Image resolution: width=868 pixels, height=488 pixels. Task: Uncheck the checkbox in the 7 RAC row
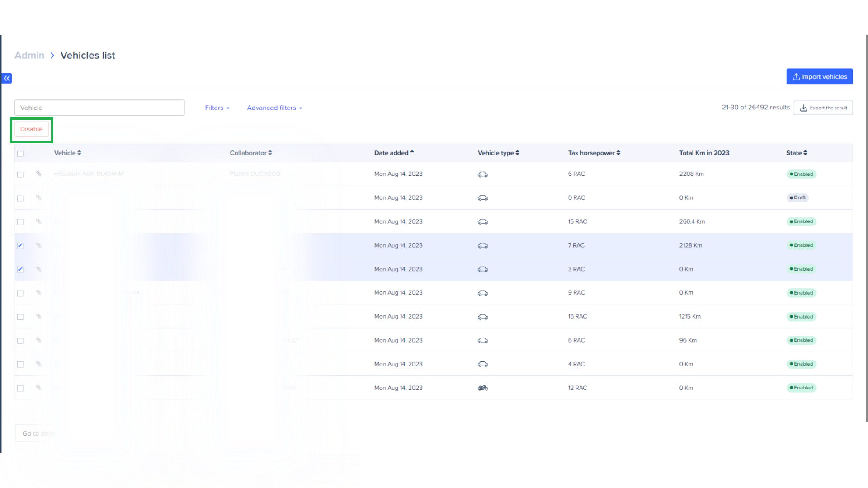point(20,246)
